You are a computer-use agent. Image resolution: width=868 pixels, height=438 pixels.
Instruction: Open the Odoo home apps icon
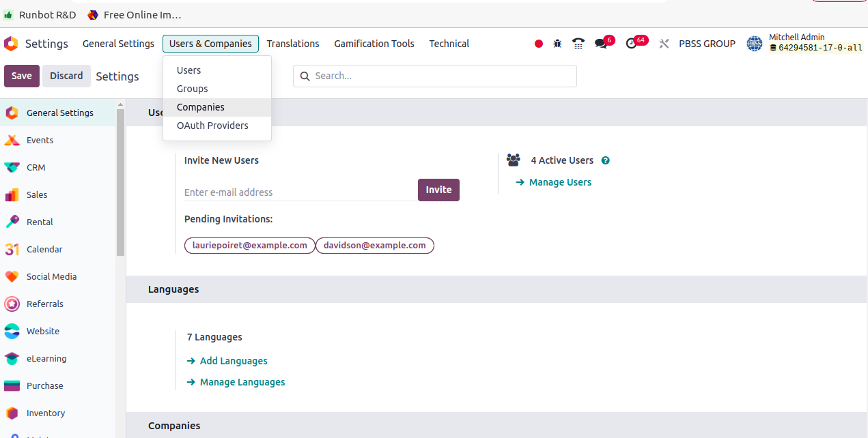pyautogui.click(x=10, y=44)
